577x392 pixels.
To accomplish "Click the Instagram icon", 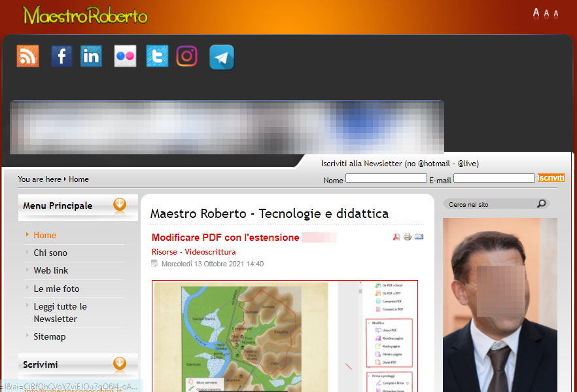I will coord(186,56).
